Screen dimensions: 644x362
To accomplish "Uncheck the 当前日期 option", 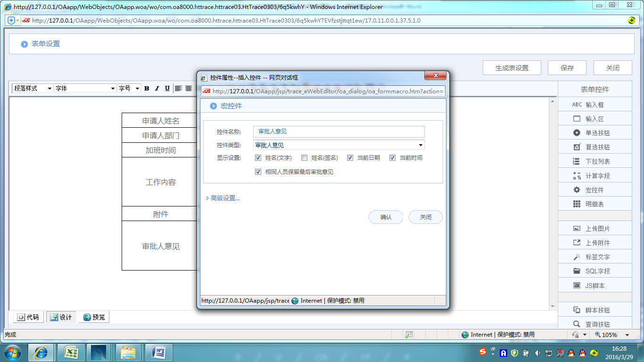I will click(x=350, y=157).
